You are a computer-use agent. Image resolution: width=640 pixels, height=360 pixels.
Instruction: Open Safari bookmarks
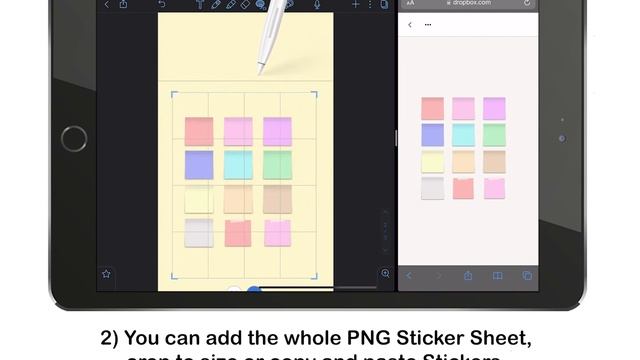coord(498,276)
